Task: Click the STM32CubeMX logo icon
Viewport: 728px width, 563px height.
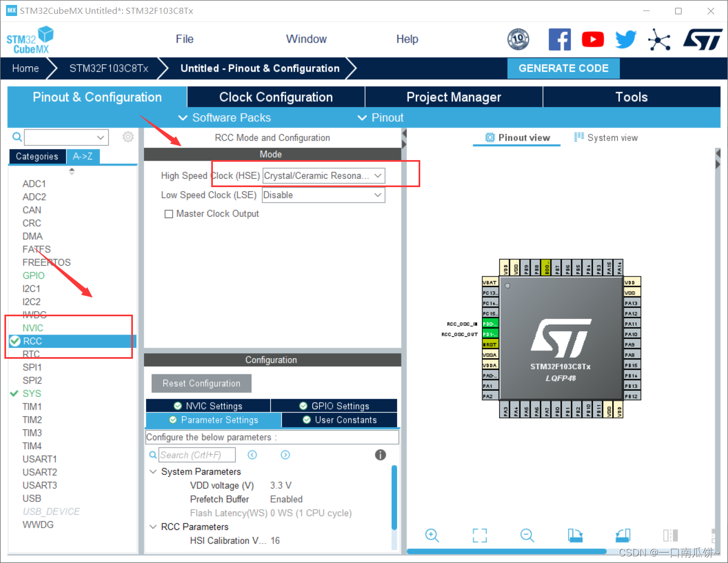Action: tap(30, 40)
